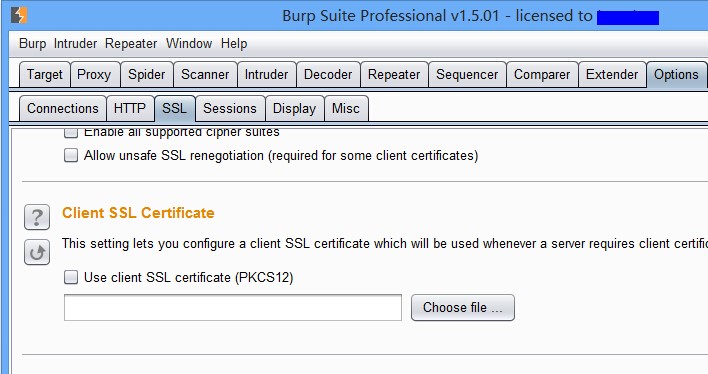Open the Window menu
Viewport: 708px width, 374px height.
click(189, 44)
